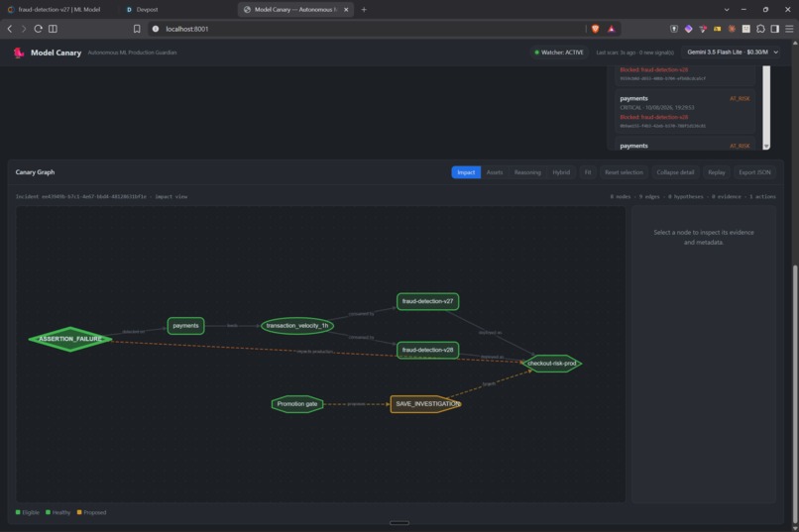The height and width of the screenshot is (532, 799).
Task: Click the Healthy green legend swatch
Action: (48, 512)
